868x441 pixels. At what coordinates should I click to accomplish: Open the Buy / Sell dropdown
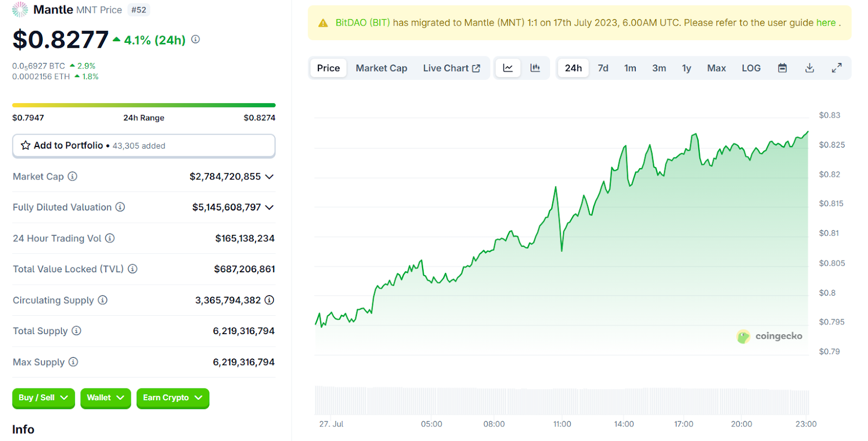tap(43, 398)
